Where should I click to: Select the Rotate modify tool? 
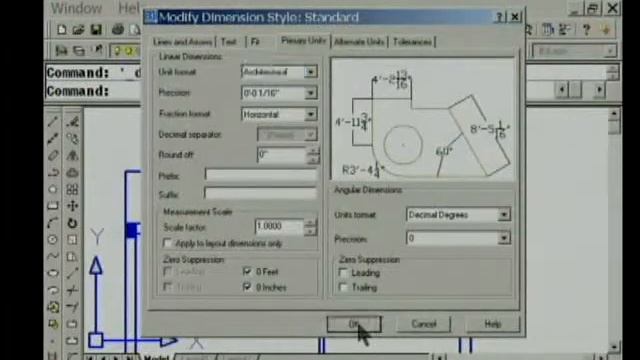coord(72,223)
